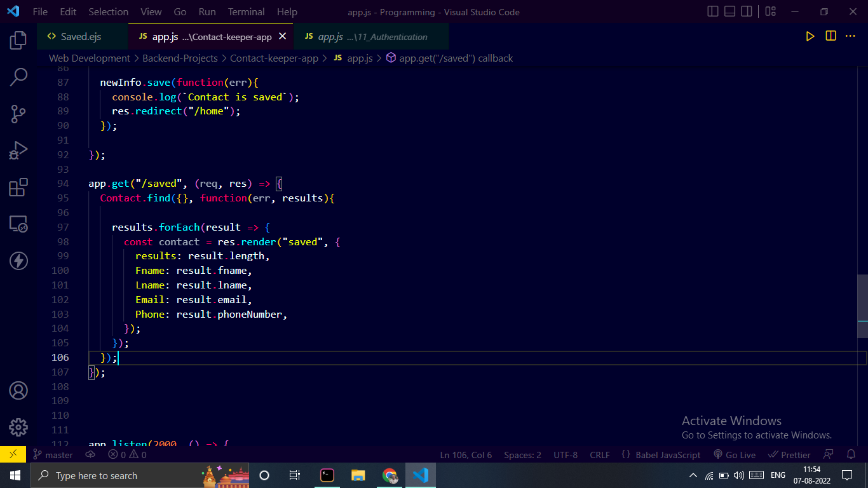Open the Go menu

[180, 11]
